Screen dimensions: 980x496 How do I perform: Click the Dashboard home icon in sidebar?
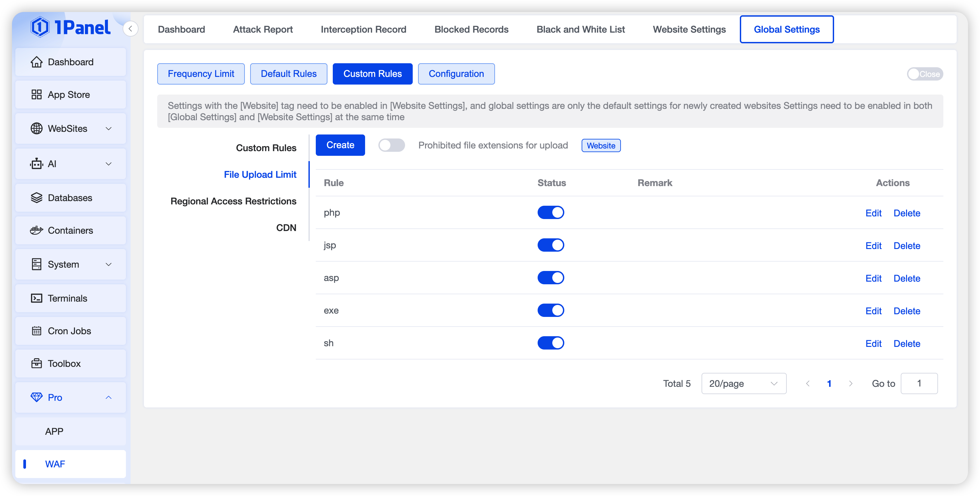(x=37, y=62)
